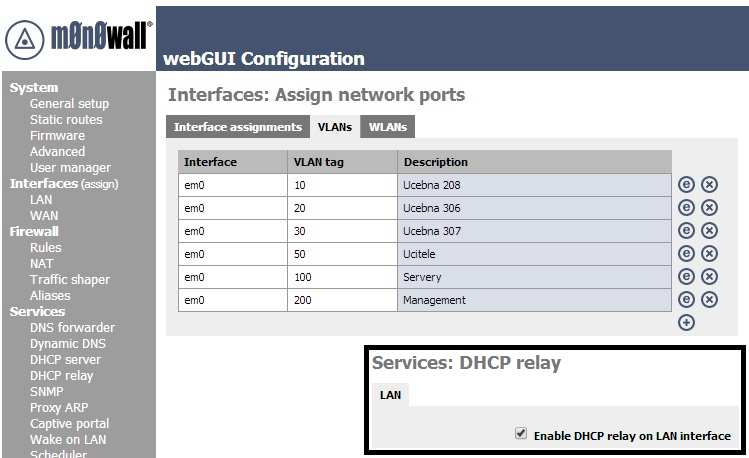The image size is (749, 458).
Task: Click the m0n0wall logo icon
Action: (x=24, y=40)
